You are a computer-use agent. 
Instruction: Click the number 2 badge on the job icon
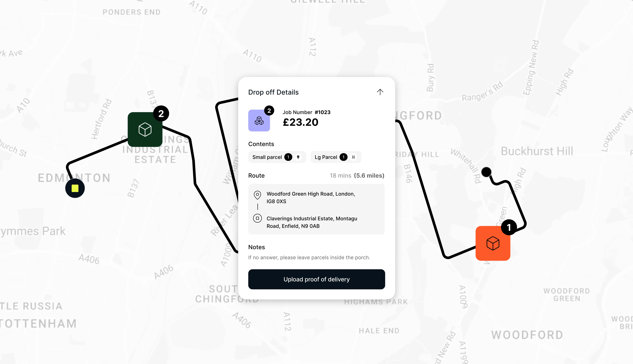(269, 110)
